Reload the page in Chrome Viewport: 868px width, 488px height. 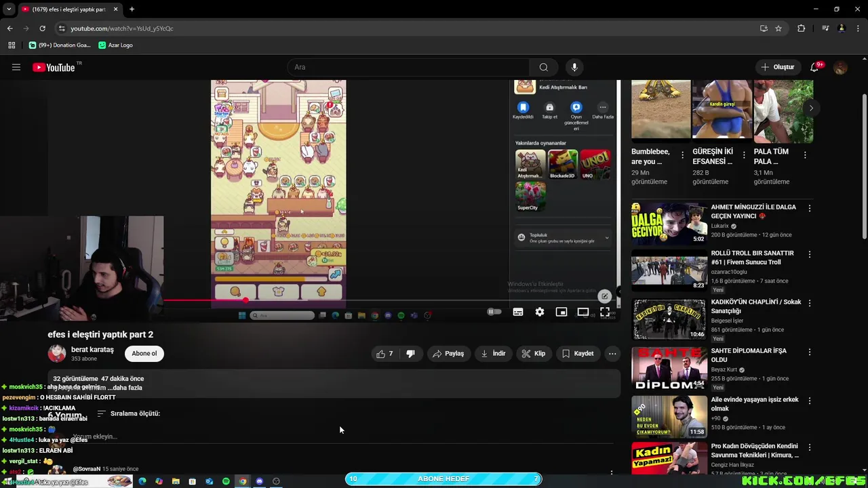42,28
